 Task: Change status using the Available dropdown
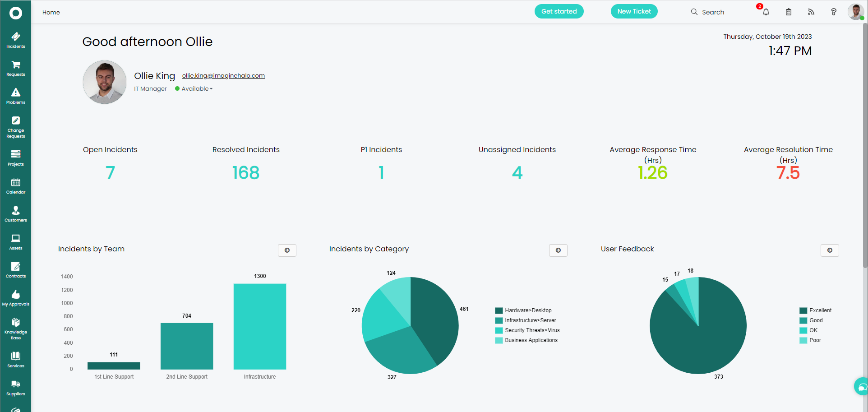[x=194, y=88]
